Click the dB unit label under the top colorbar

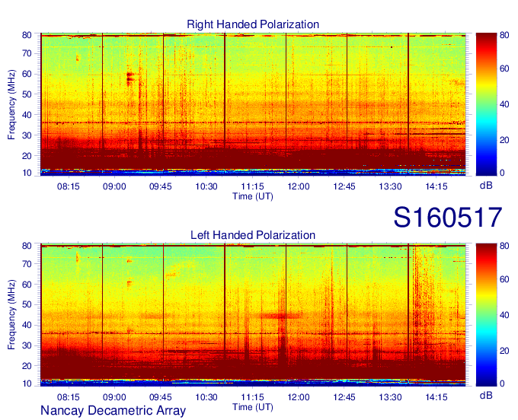[x=486, y=186]
